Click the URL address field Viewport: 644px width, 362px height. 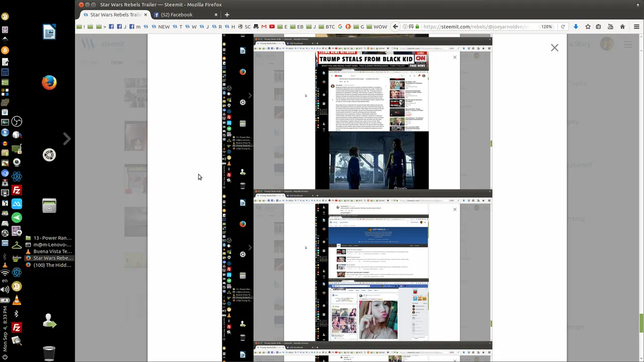coord(475,27)
